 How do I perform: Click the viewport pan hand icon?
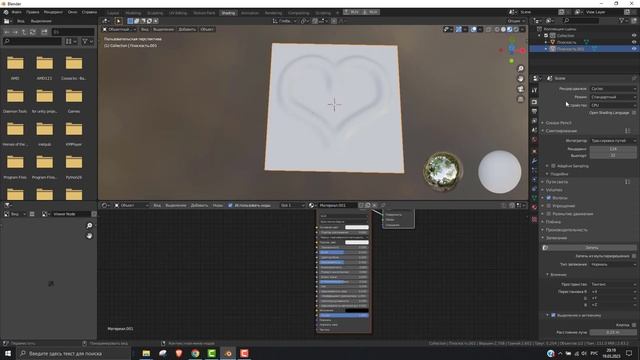[x=520, y=79]
